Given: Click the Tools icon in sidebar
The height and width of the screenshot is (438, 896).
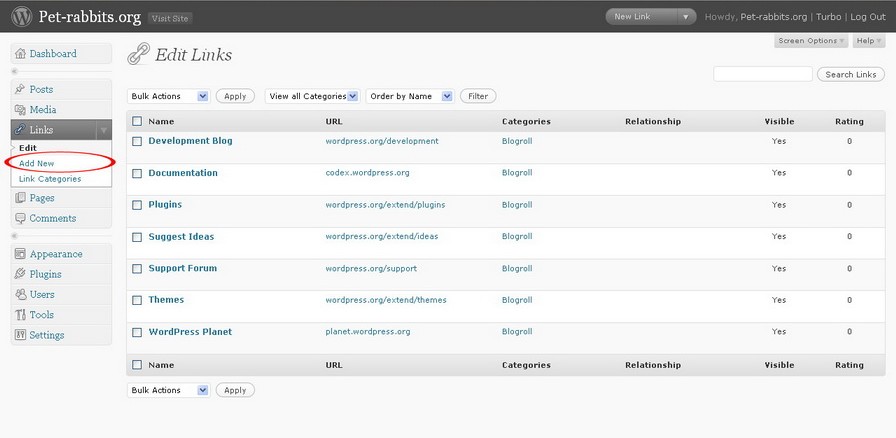Looking at the screenshot, I should click(x=21, y=314).
